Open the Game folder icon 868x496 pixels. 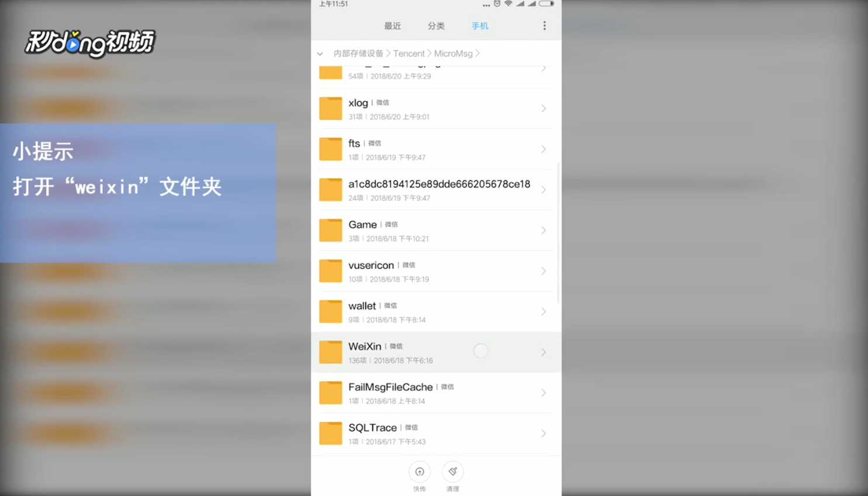[330, 230]
